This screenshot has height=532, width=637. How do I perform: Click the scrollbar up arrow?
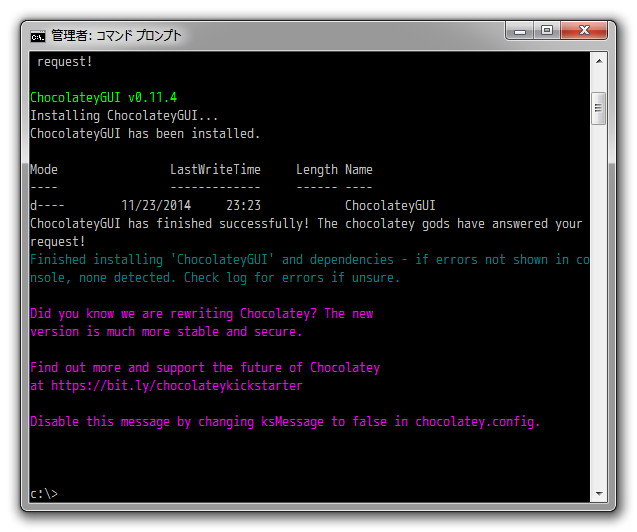pyautogui.click(x=598, y=62)
